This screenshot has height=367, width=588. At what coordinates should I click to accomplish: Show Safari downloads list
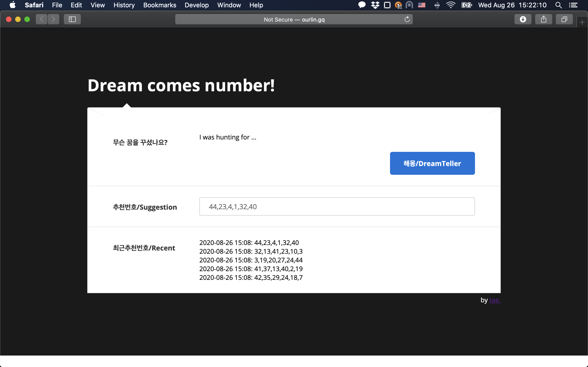tap(523, 19)
